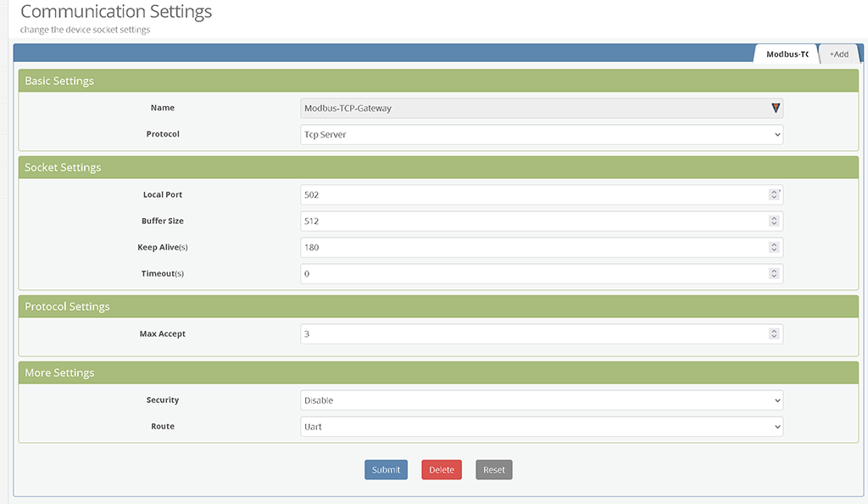Click the Timeout field
The height and width of the screenshot is (504, 868).
(x=542, y=273)
